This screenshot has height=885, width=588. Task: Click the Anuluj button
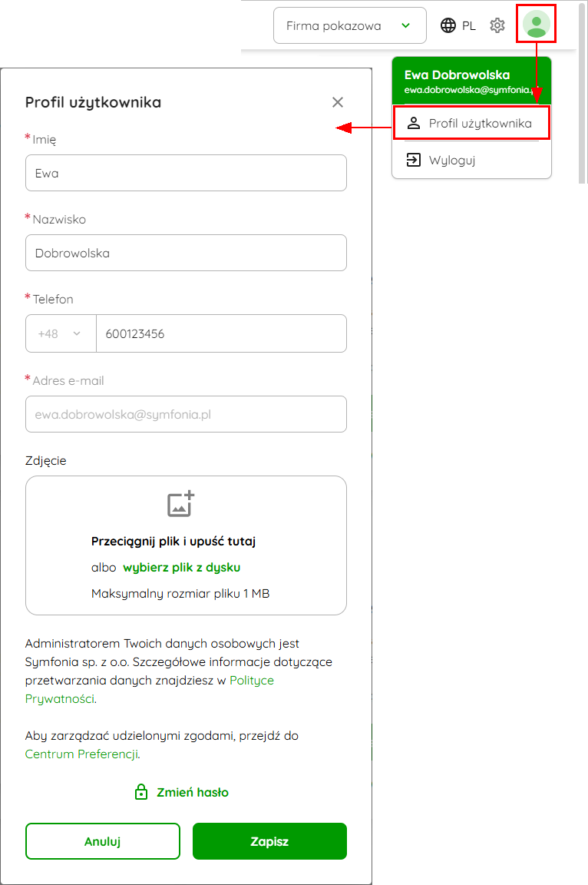coord(103,841)
